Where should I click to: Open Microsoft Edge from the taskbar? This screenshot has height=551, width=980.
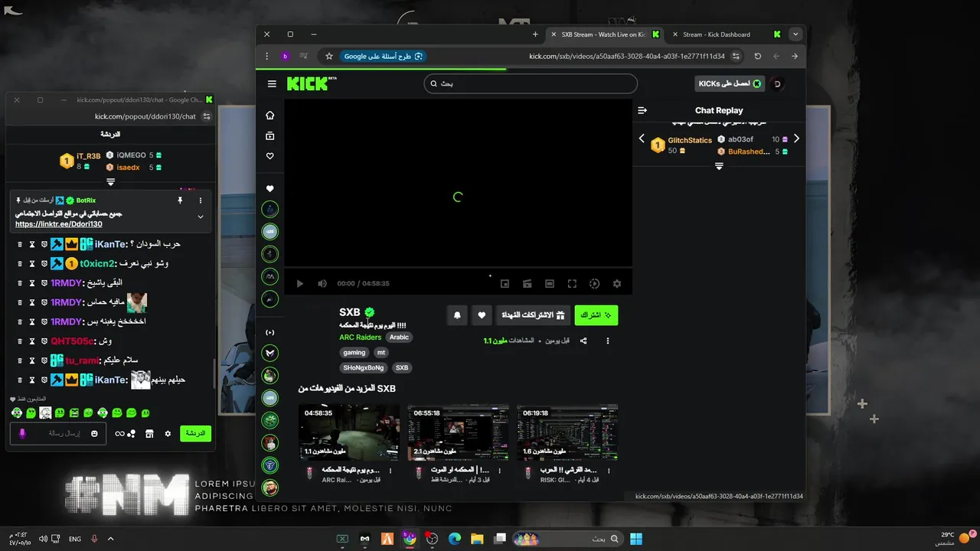(x=454, y=539)
